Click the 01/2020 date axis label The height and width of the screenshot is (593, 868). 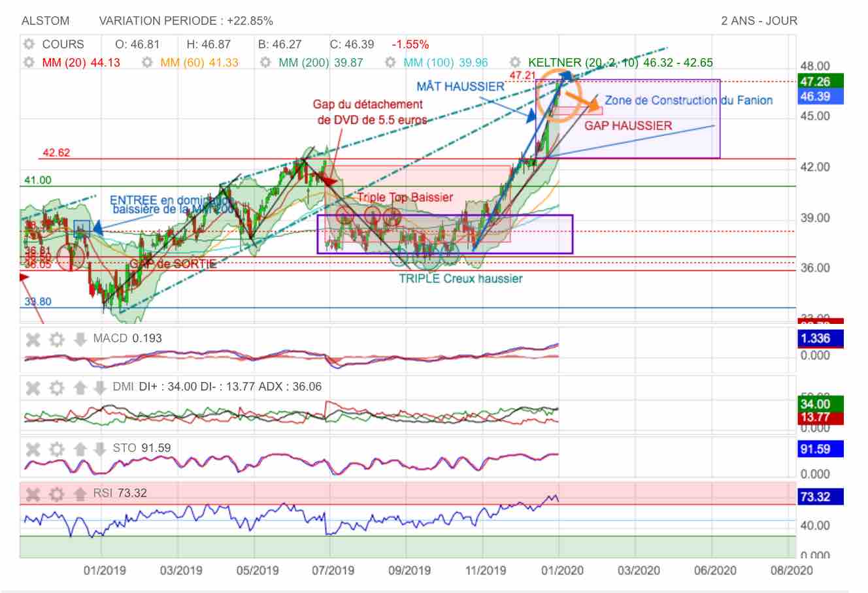[561, 570]
